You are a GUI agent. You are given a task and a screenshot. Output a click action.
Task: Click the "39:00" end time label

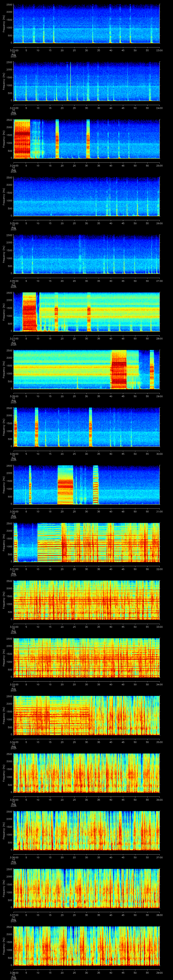[159, 973]
